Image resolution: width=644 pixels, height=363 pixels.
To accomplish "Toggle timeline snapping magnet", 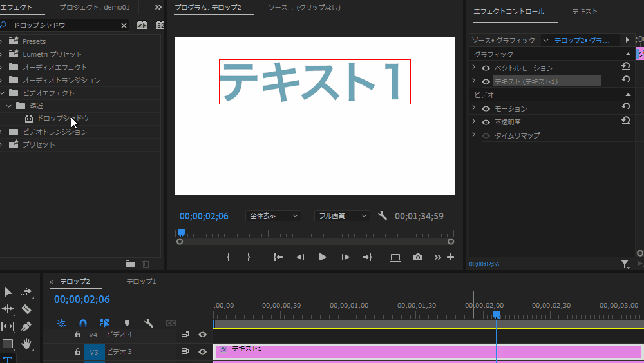I will pyautogui.click(x=83, y=323).
